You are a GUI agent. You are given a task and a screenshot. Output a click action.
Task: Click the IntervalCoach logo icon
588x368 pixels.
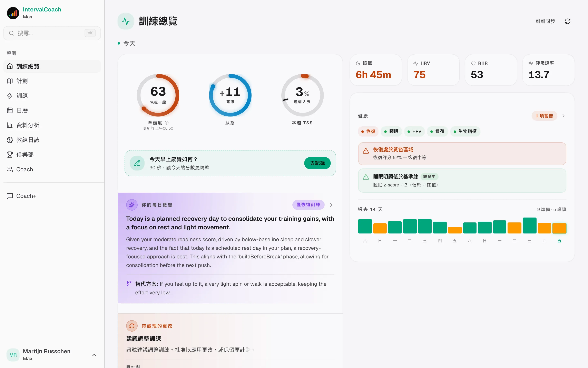pyautogui.click(x=13, y=13)
